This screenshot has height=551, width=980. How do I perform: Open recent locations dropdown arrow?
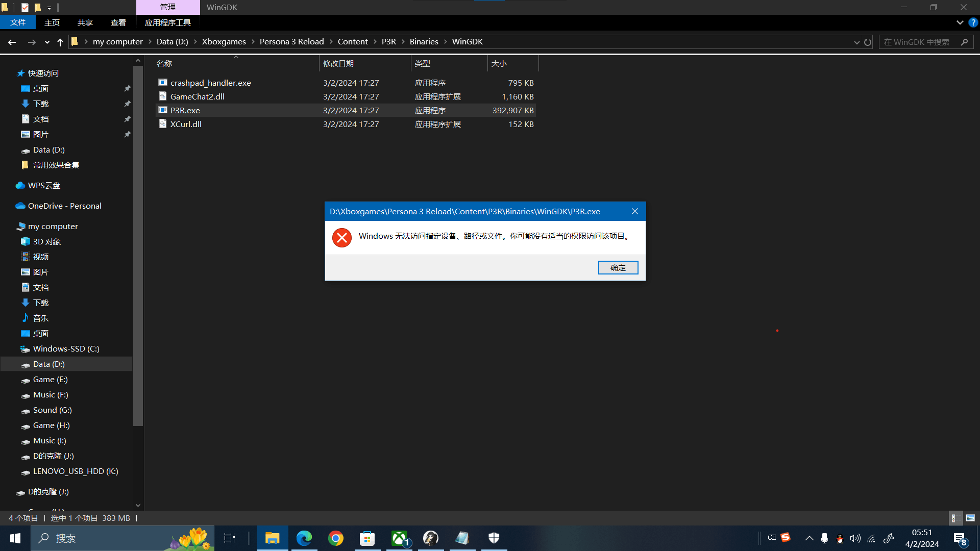pyautogui.click(x=47, y=42)
